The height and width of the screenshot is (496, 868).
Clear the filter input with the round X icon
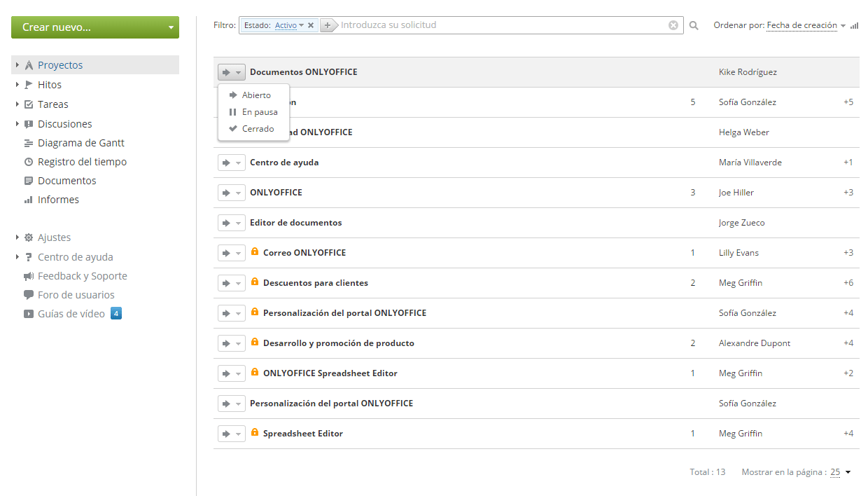pyautogui.click(x=673, y=25)
